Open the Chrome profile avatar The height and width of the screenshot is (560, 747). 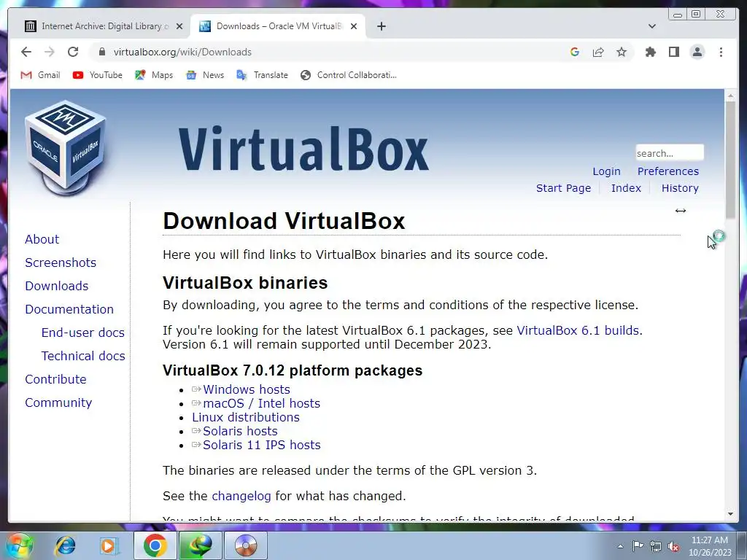click(697, 52)
